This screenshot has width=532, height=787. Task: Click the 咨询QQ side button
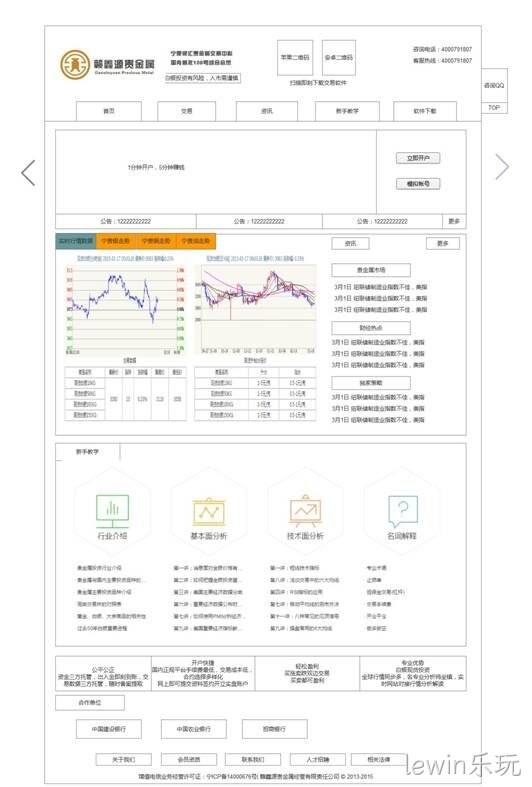494,86
